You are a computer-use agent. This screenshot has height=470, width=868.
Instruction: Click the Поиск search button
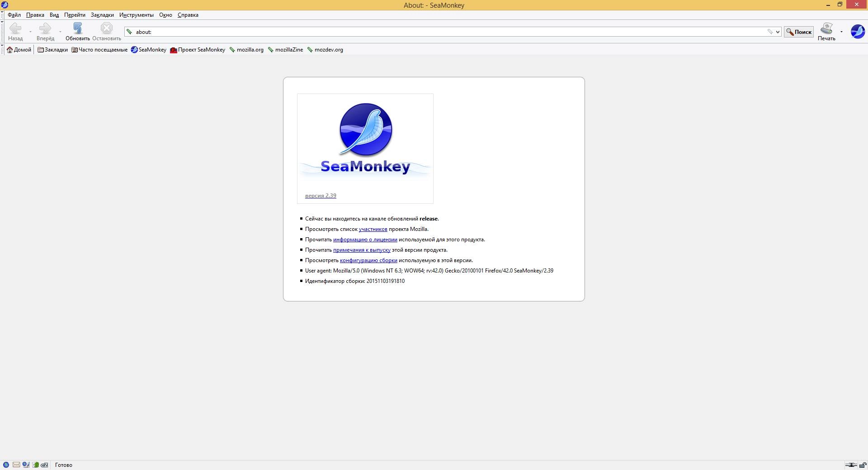pos(799,32)
